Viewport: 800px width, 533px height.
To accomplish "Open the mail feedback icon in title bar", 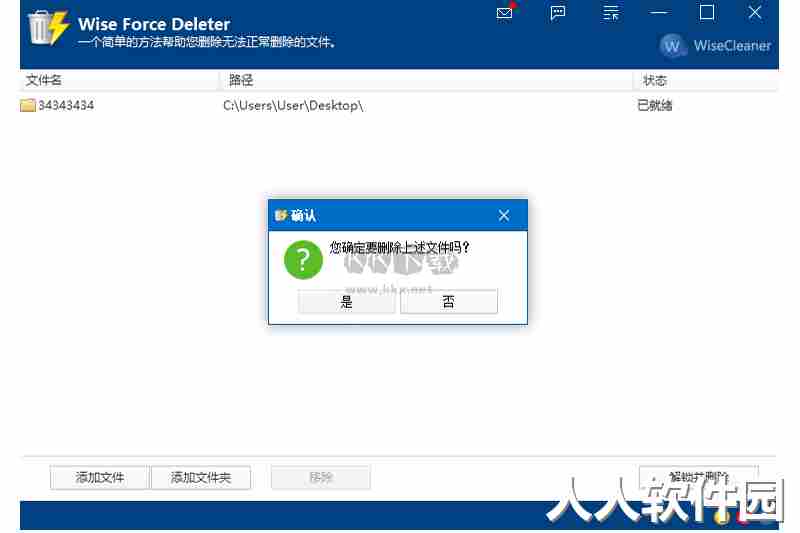I will (505, 12).
